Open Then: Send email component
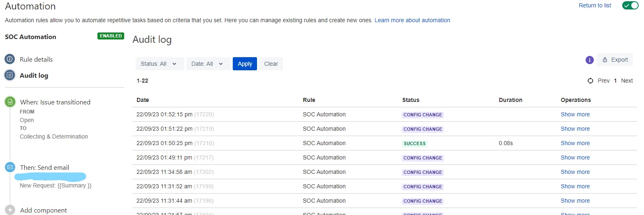The width and height of the screenshot is (644, 215). 44,167
